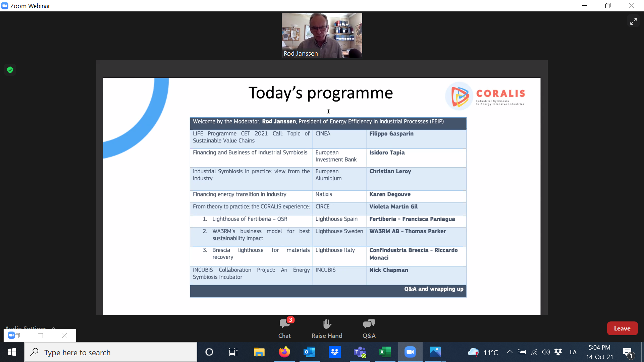Click the taskbar search box
Screen dimensions: 644x362
click(x=111, y=352)
